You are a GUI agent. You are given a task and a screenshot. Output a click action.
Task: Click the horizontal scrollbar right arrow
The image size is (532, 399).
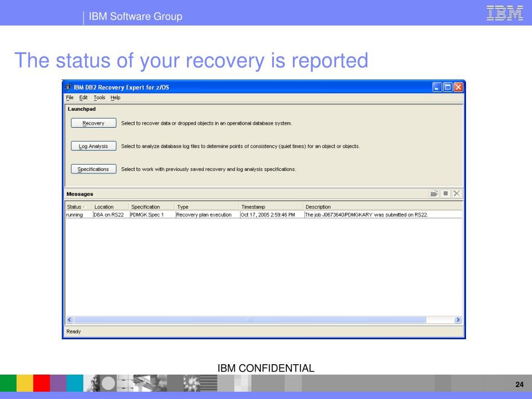tap(458, 320)
